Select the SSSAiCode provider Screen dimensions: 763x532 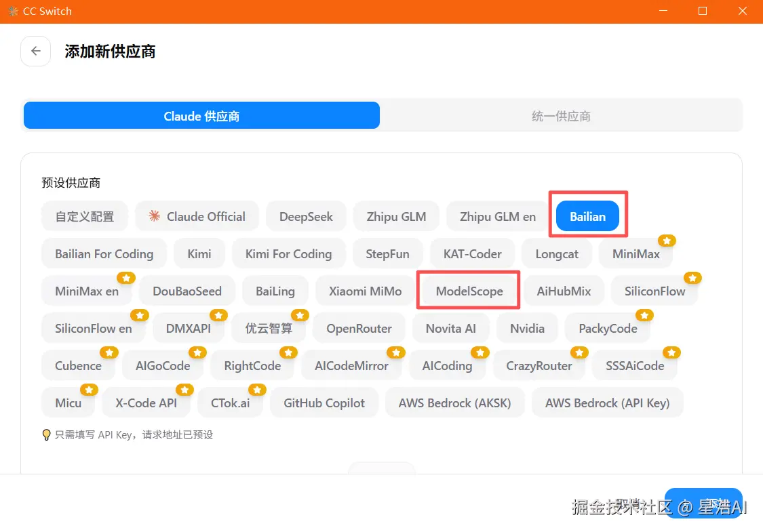635,366
